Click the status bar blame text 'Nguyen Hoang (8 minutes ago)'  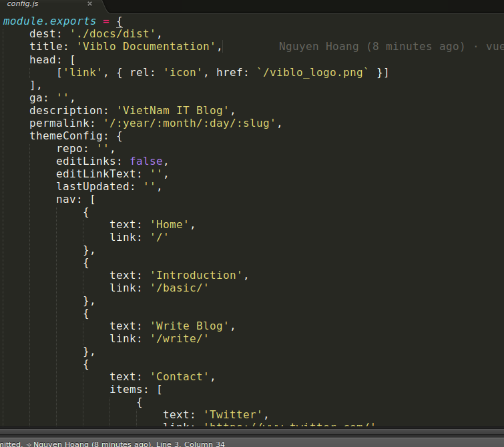click(x=91, y=444)
